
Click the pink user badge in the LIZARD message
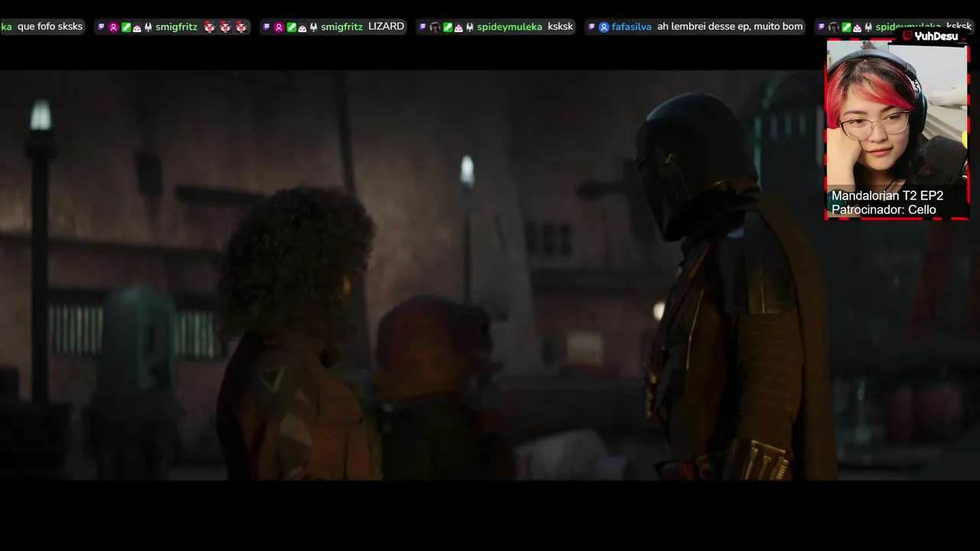279,28
